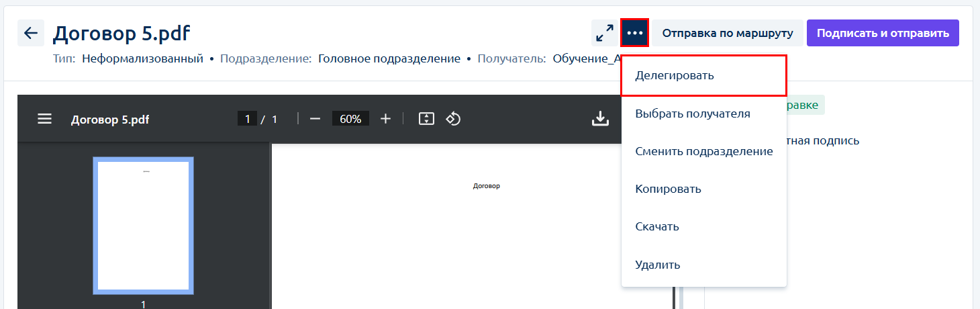Image resolution: width=980 pixels, height=309 pixels.
Task: Select Делегировать from the menu
Action: (703, 76)
